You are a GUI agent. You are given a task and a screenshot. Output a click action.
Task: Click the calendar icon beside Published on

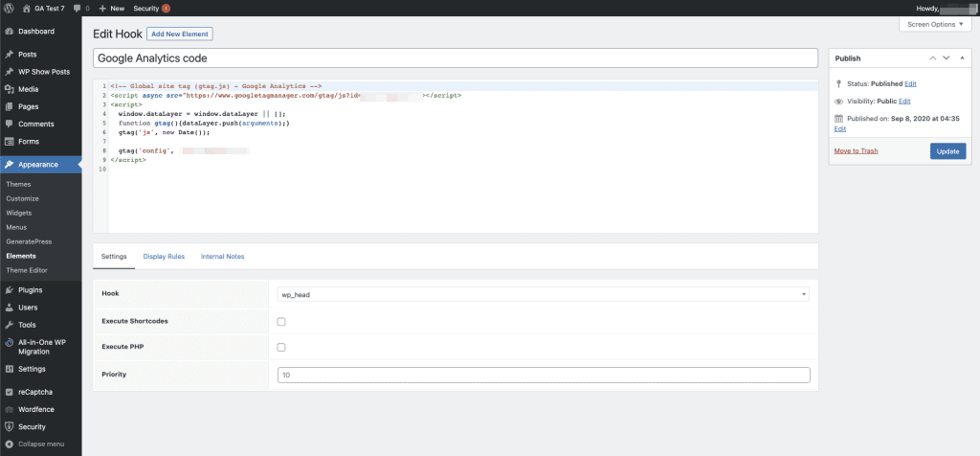838,118
